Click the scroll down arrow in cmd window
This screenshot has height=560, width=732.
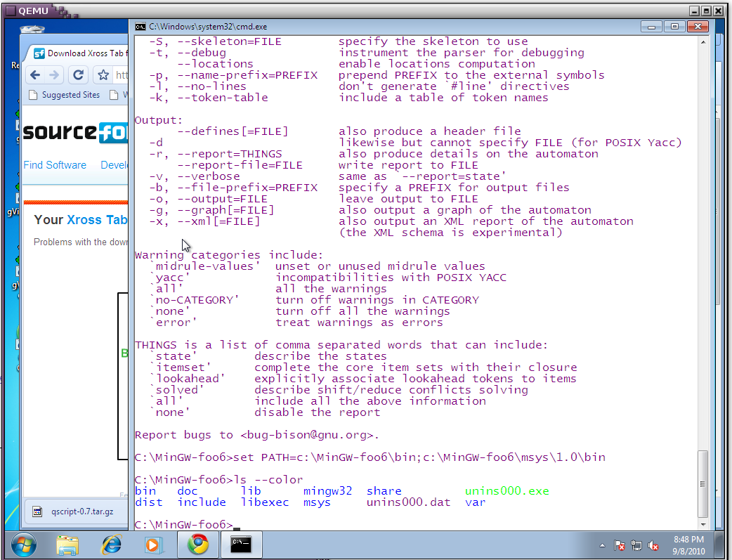702,523
